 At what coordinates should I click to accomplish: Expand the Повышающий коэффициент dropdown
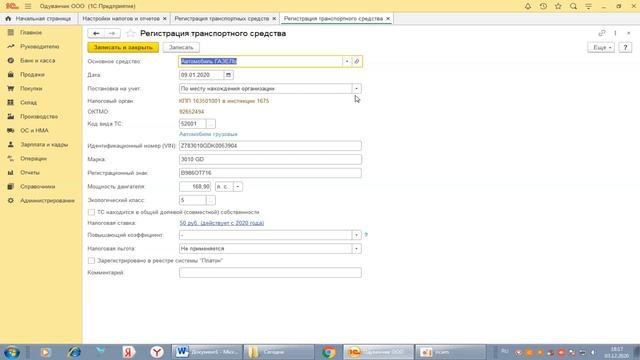pos(356,235)
